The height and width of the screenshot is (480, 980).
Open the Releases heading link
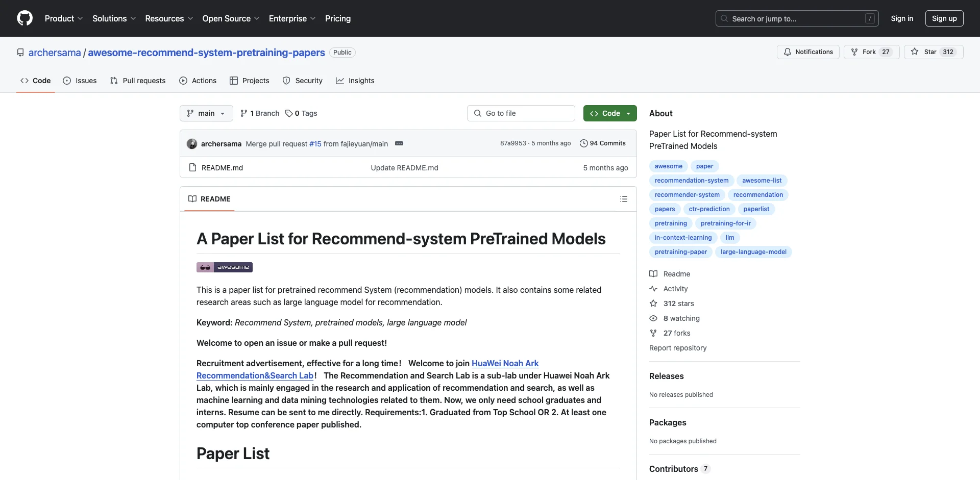[x=667, y=376]
